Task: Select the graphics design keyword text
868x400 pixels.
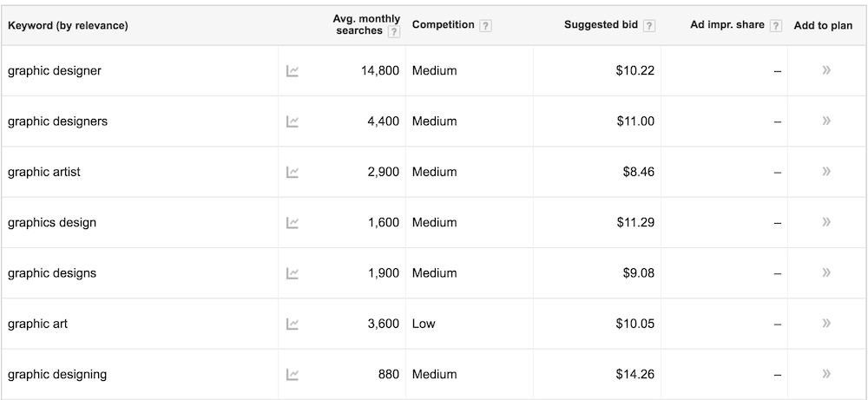Action: pyautogui.click(x=52, y=222)
